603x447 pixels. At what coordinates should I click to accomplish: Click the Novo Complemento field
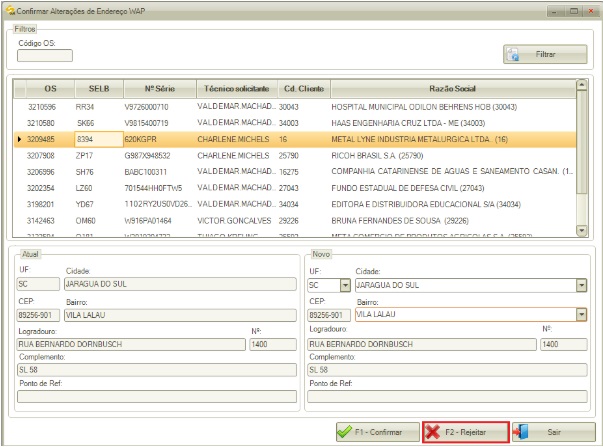pos(447,370)
